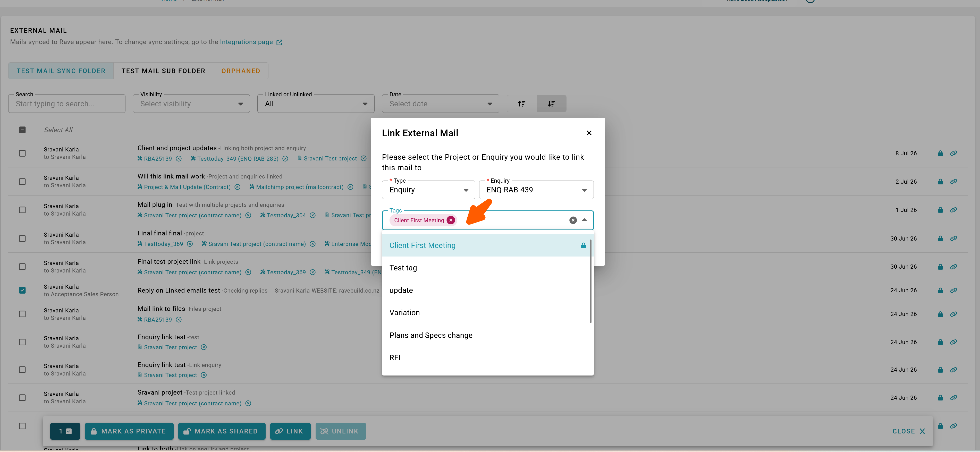The height and width of the screenshot is (452, 980).
Task: Toggle the Select All checkbox
Action: [22, 130]
